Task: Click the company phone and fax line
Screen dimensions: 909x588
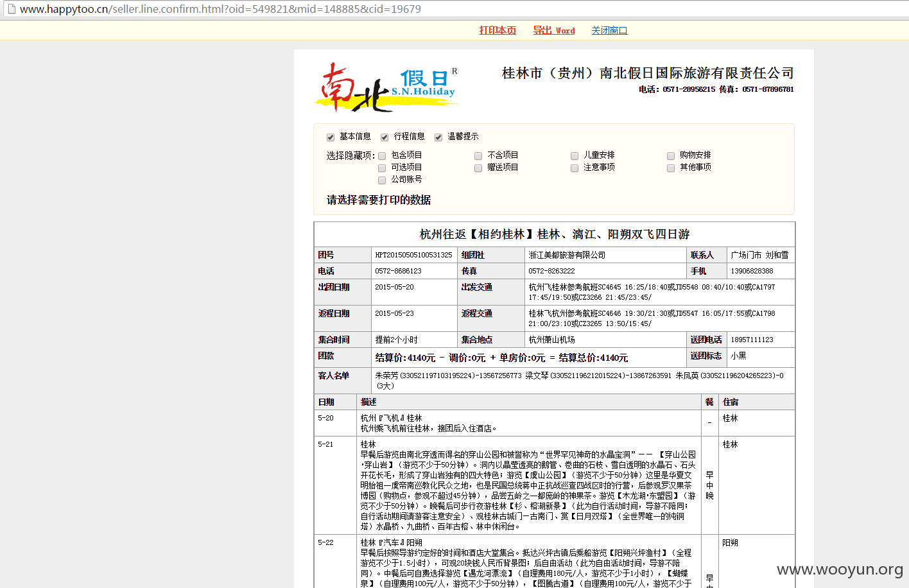Action: pos(716,89)
